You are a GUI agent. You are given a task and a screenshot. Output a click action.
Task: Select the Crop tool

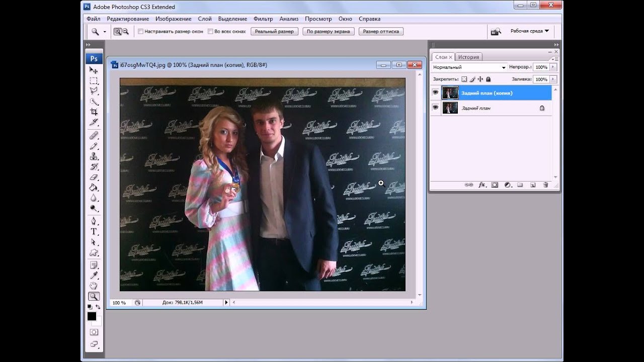[x=94, y=112]
